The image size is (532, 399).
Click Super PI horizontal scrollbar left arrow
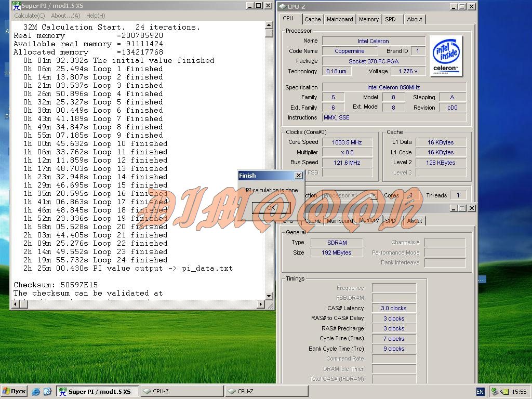point(15,304)
